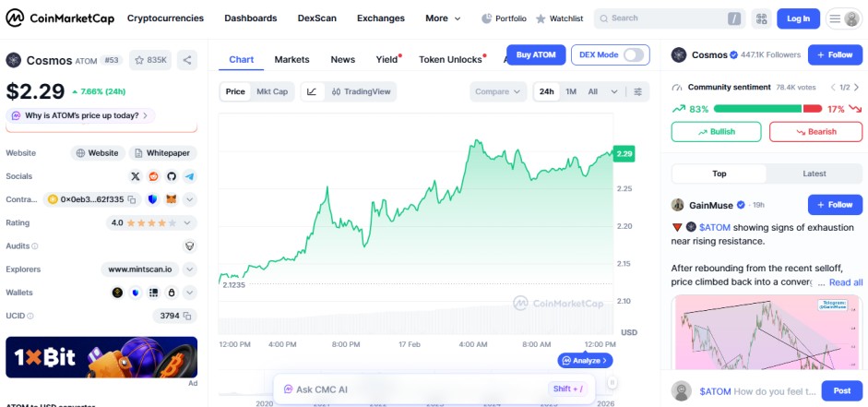
Task: Open chart settings sliders icon
Action: [x=637, y=91]
